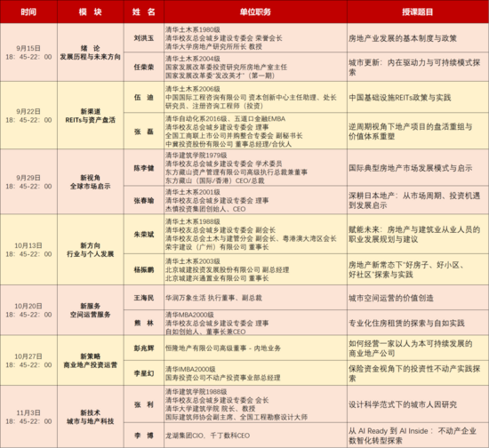Click the name 陈李健

[144, 168]
